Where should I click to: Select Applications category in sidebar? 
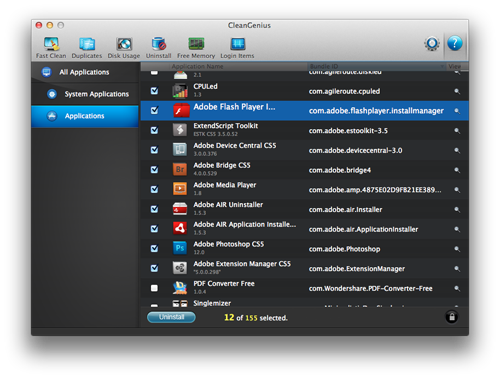point(85,116)
